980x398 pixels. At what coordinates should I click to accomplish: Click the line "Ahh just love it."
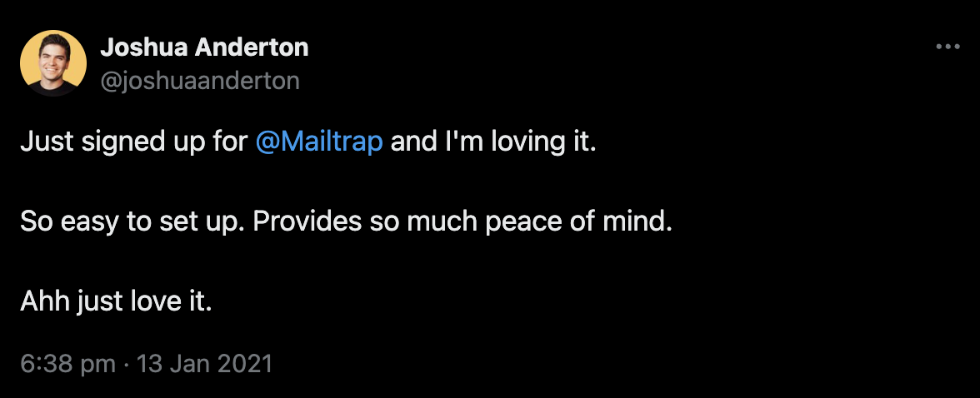117,301
